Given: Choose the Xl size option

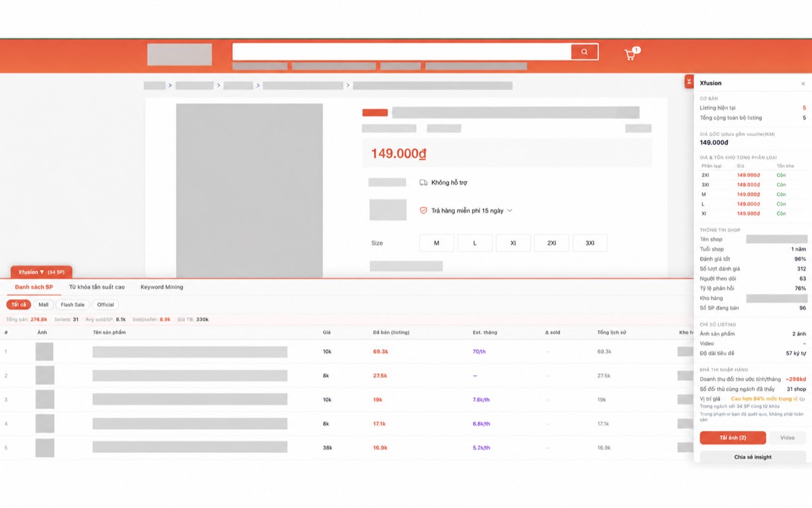Looking at the screenshot, I should coord(513,243).
